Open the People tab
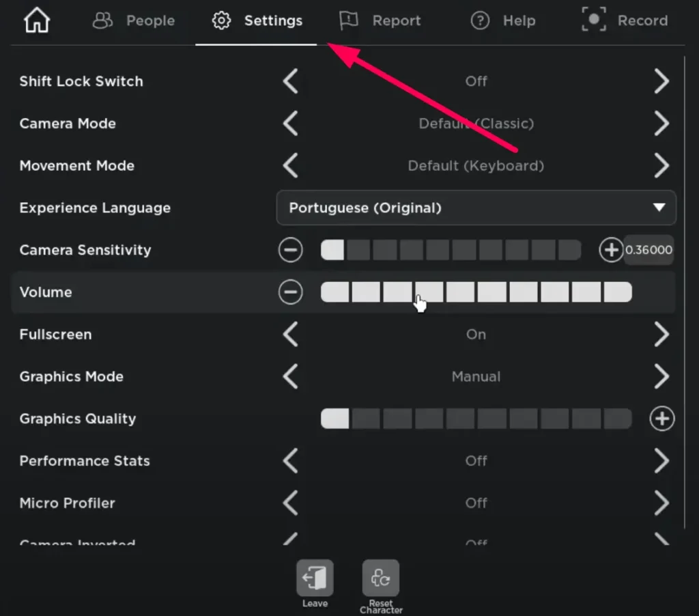699x616 pixels. (134, 21)
